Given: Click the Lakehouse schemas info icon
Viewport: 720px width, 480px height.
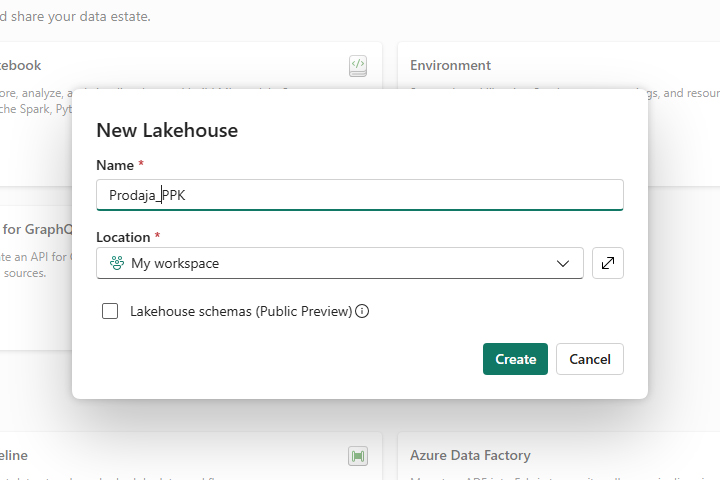Looking at the screenshot, I should tap(362, 311).
